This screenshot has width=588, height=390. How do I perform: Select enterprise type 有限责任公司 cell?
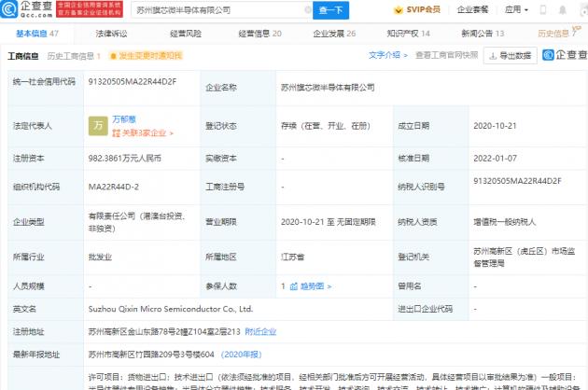(137, 222)
